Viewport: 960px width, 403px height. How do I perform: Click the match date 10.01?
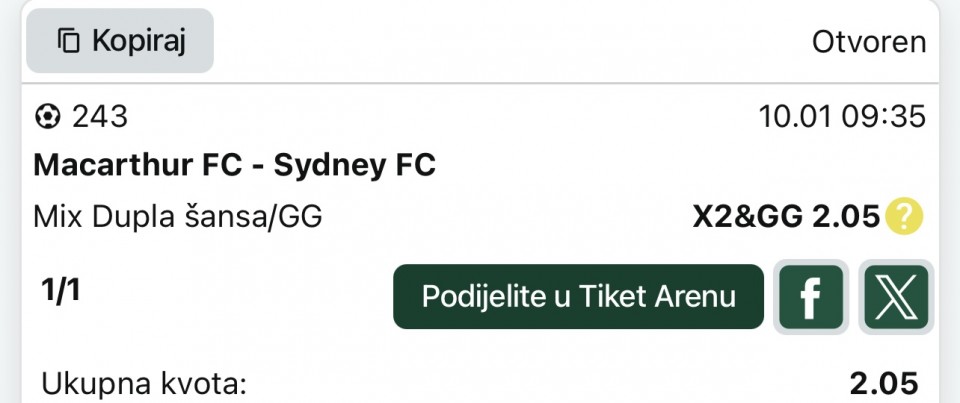click(x=793, y=117)
